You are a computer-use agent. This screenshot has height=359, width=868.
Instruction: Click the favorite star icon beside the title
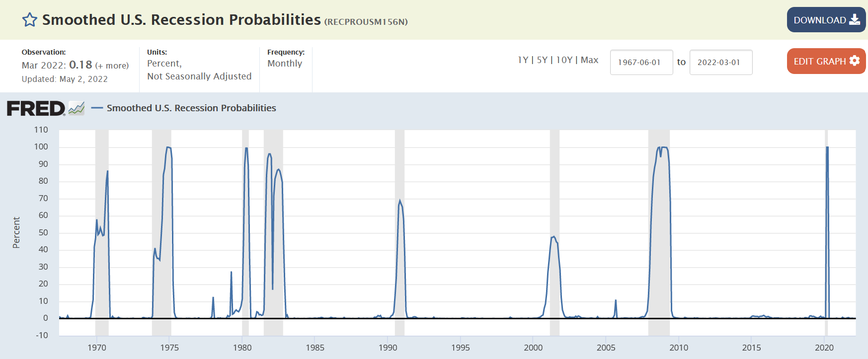point(30,20)
